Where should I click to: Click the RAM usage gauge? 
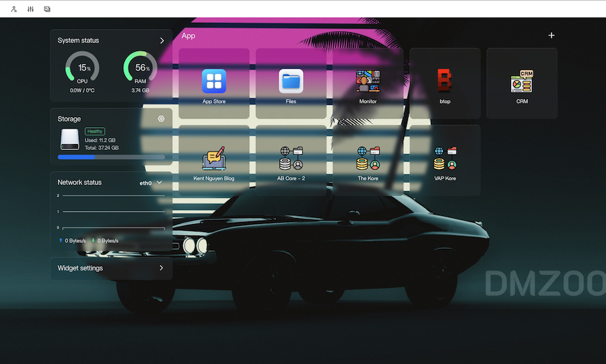(140, 67)
